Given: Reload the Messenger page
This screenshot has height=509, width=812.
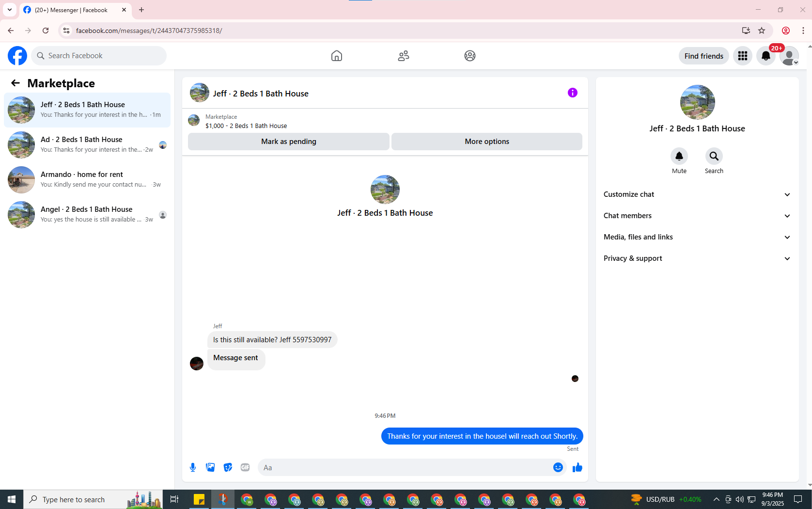Looking at the screenshot, I should click(46, 31).
